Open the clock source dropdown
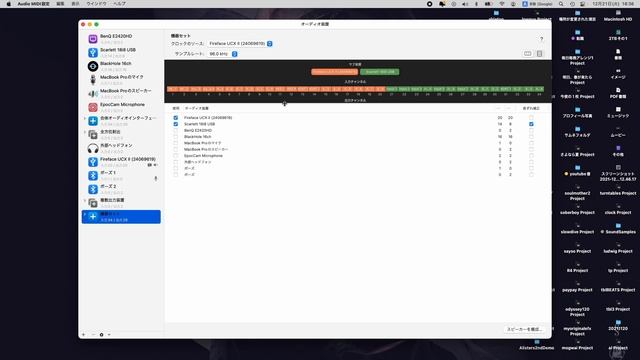Image resolution: width=640 pixels, height=360 pixels. tap(240, 43)
